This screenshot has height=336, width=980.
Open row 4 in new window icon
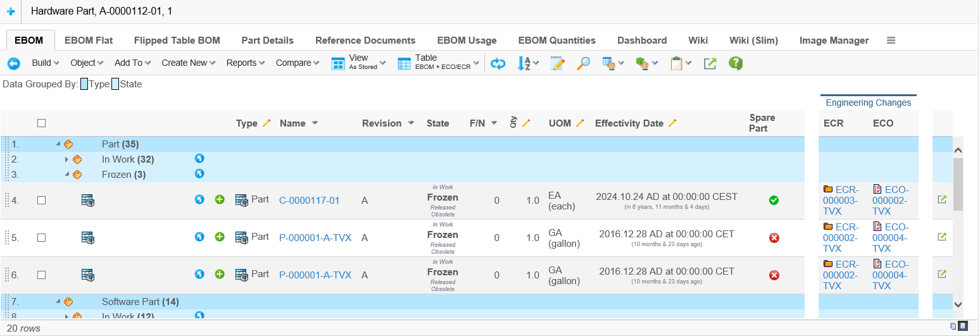942,200
